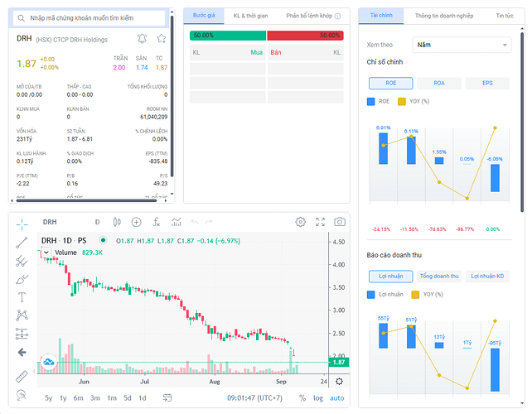Viewport: 532px width, 414px height.
Task: Click the financial panel vertical scrollbar
Action: point(522,122)
